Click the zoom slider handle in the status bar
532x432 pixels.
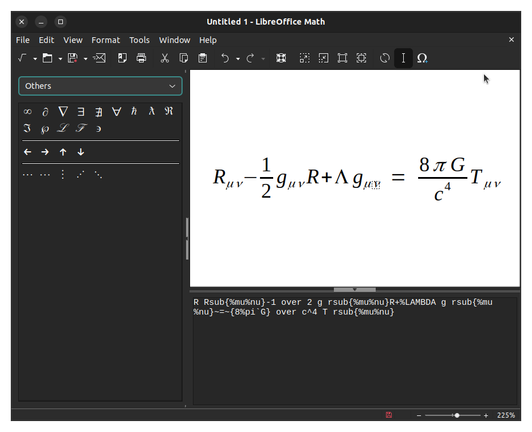click(457, 415)
